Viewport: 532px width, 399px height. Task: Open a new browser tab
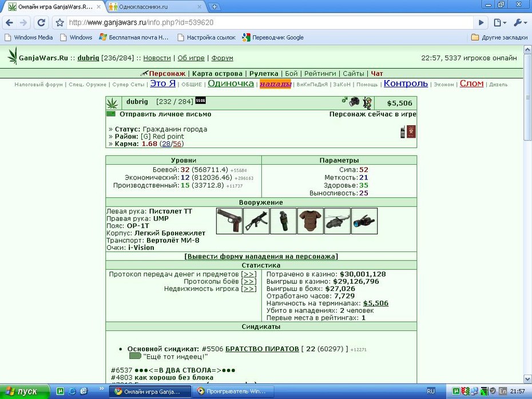(x=214, y=6)
